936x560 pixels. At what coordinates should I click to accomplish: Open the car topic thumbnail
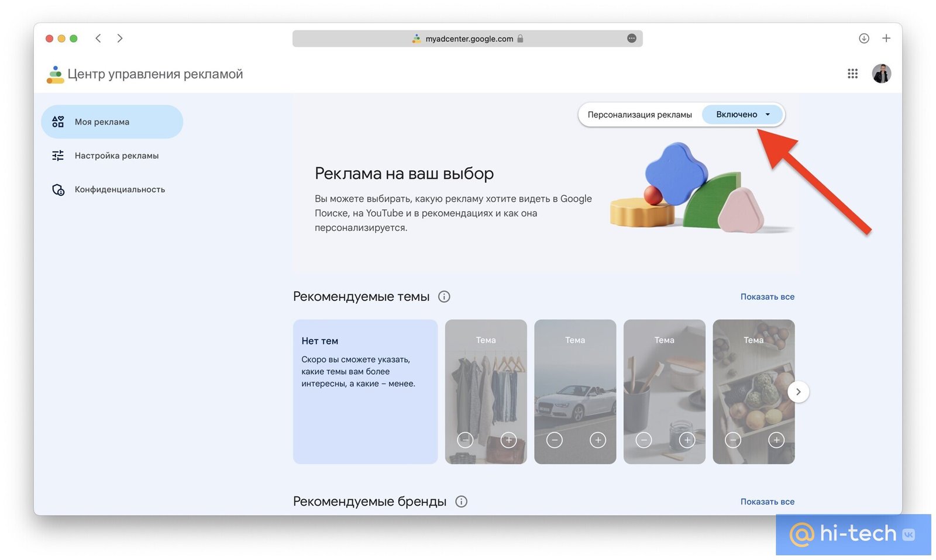(575, 392)
